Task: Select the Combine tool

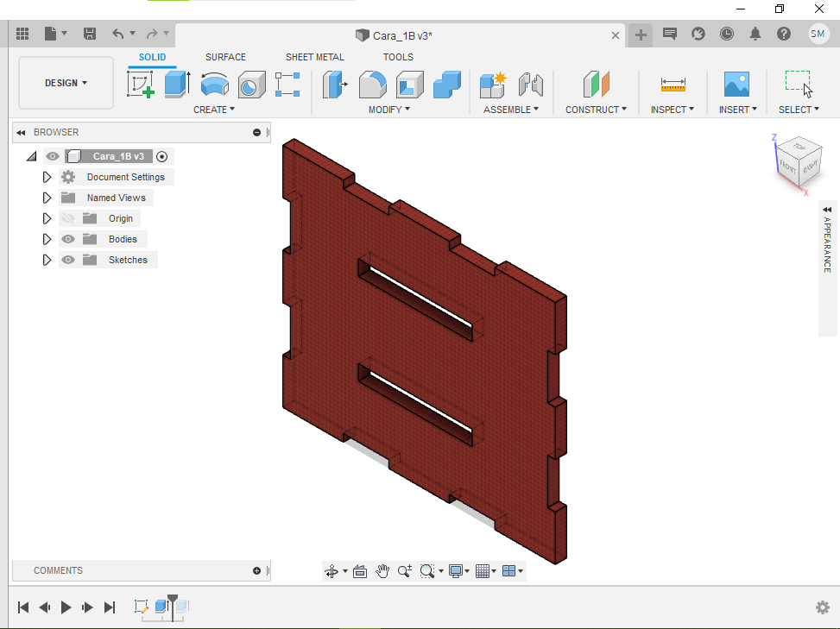Action: (447, 84)
